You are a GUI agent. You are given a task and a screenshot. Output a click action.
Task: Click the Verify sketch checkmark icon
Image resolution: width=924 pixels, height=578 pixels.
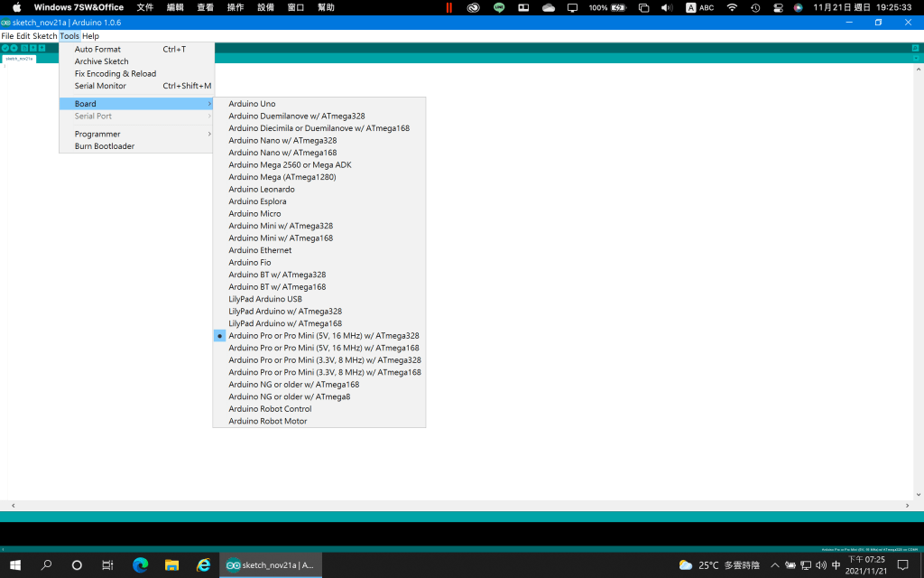[5, 48]
